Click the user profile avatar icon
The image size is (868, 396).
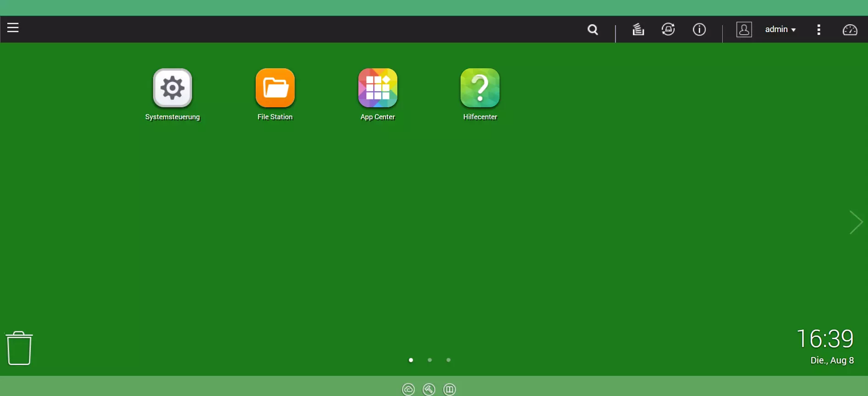[744, 29]
